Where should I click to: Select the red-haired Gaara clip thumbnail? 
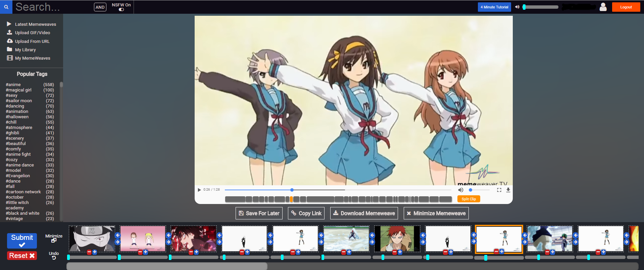click(x=397, y=239)
